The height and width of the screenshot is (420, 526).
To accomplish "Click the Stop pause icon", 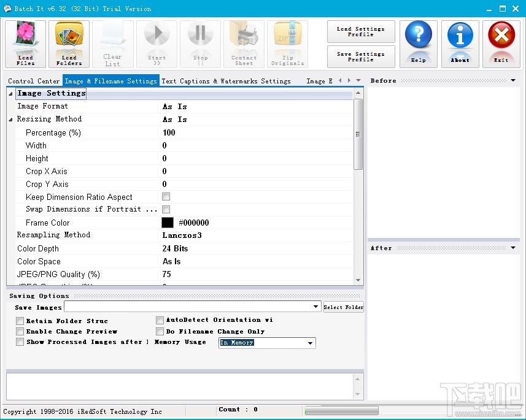I will [x=200, y=44].
